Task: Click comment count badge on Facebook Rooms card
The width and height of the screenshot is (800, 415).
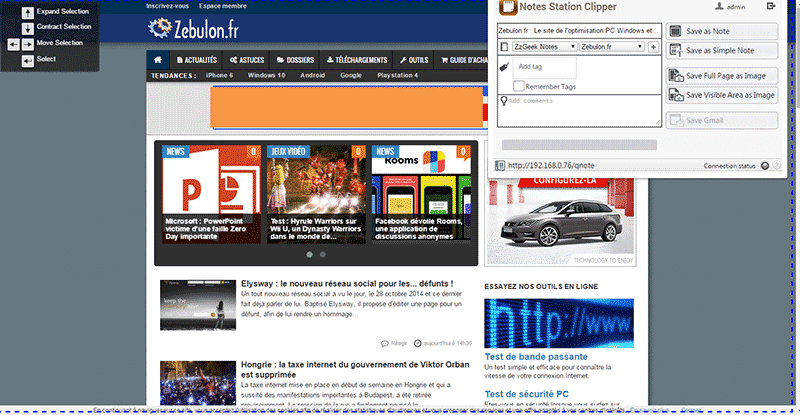Action: click(x=463, y=152)
